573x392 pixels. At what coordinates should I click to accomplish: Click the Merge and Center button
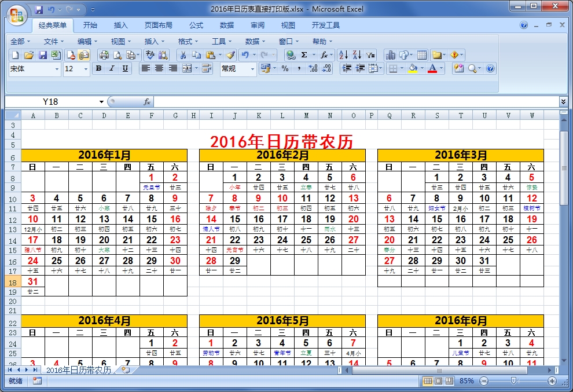(x=188, y=68)
